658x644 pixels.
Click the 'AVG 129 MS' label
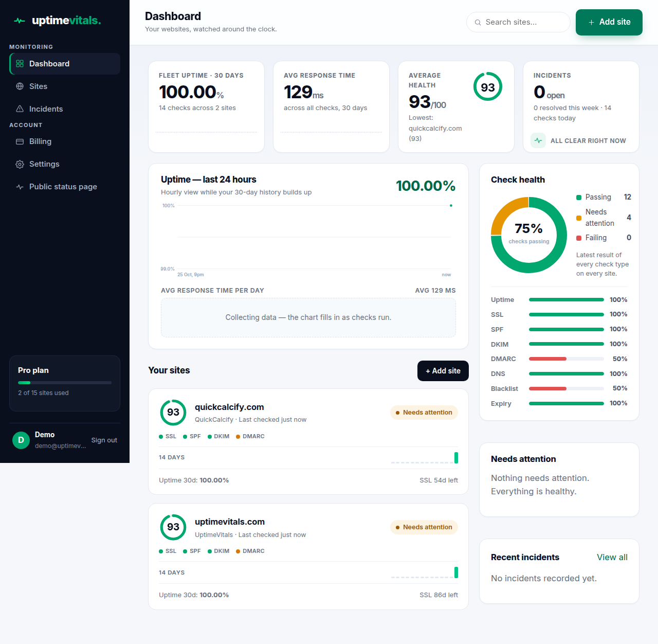click(x=435, y=291)
